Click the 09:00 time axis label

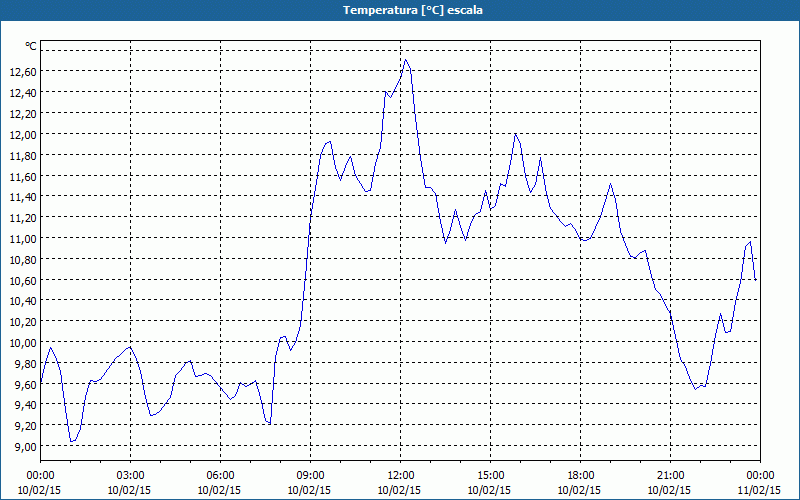coord(311,476)
